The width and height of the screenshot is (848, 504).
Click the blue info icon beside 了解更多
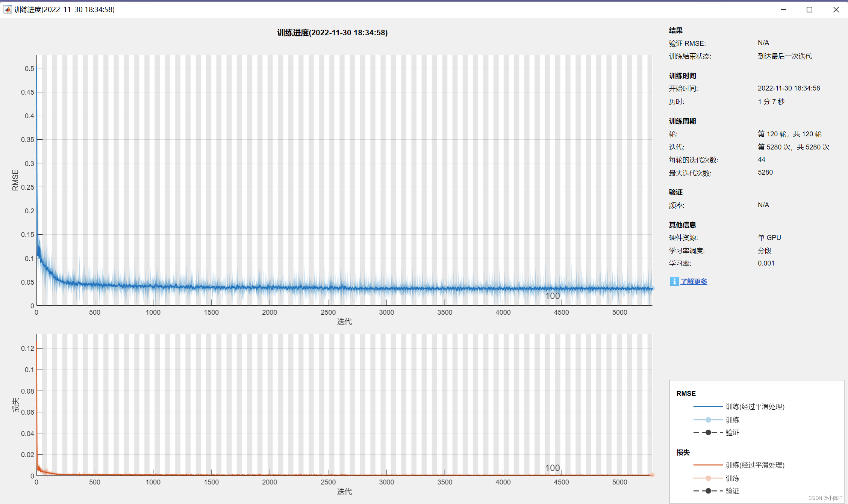(674, 281)
